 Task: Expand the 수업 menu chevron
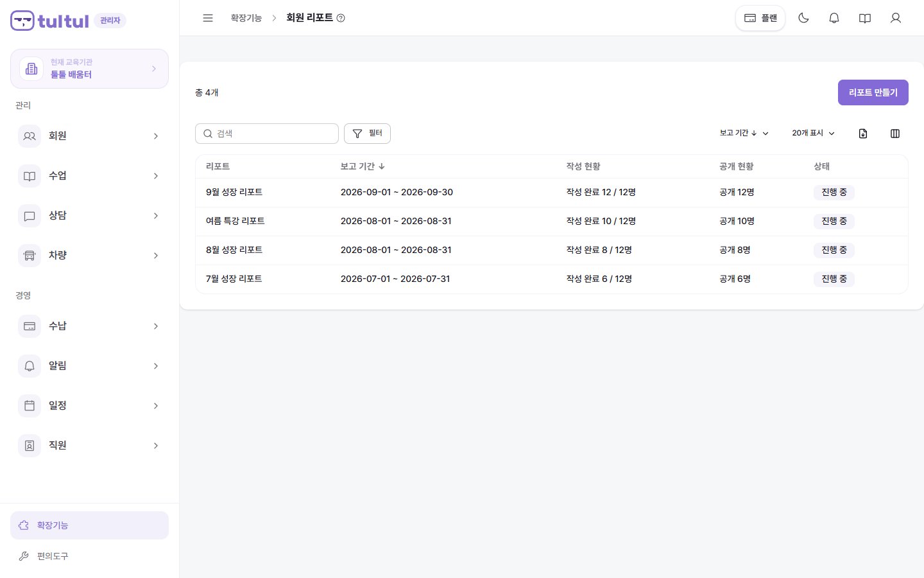point(156,176)
